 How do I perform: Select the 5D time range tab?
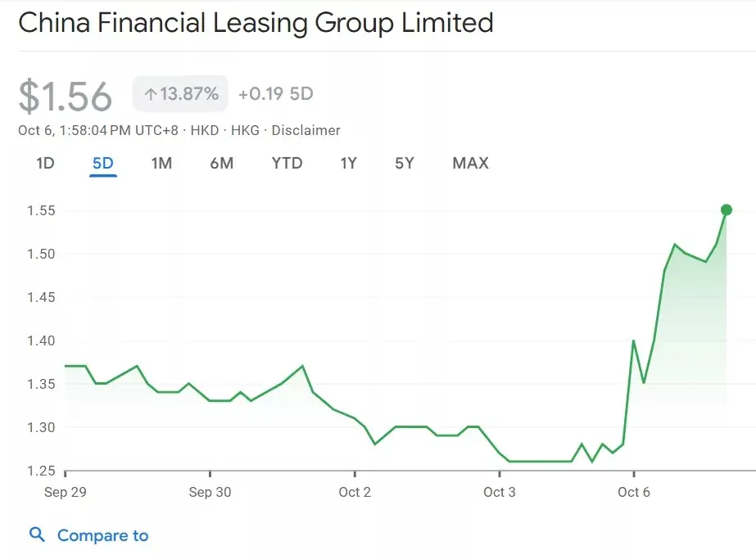point(103,163)
